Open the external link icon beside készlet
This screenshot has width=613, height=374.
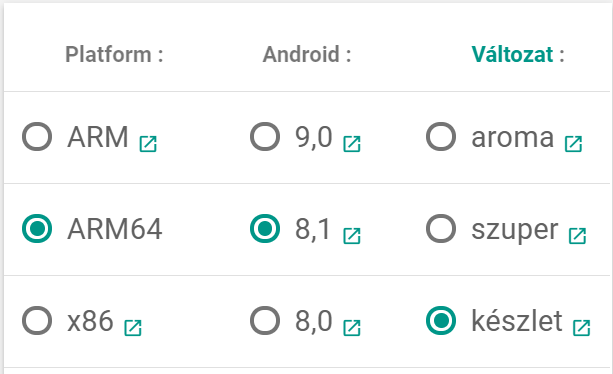[582, 328]
